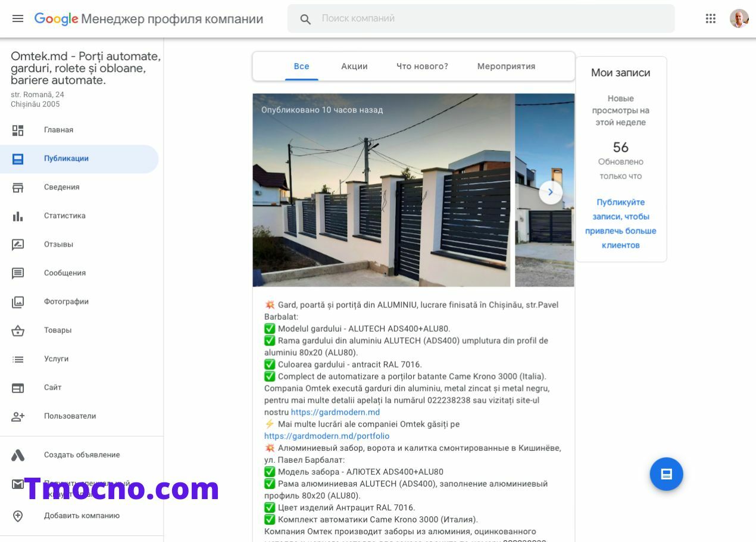The height and width of the screenshot is (542, 756).
Task: Click the Omtek.md company name heading
Action: point(86,68)
